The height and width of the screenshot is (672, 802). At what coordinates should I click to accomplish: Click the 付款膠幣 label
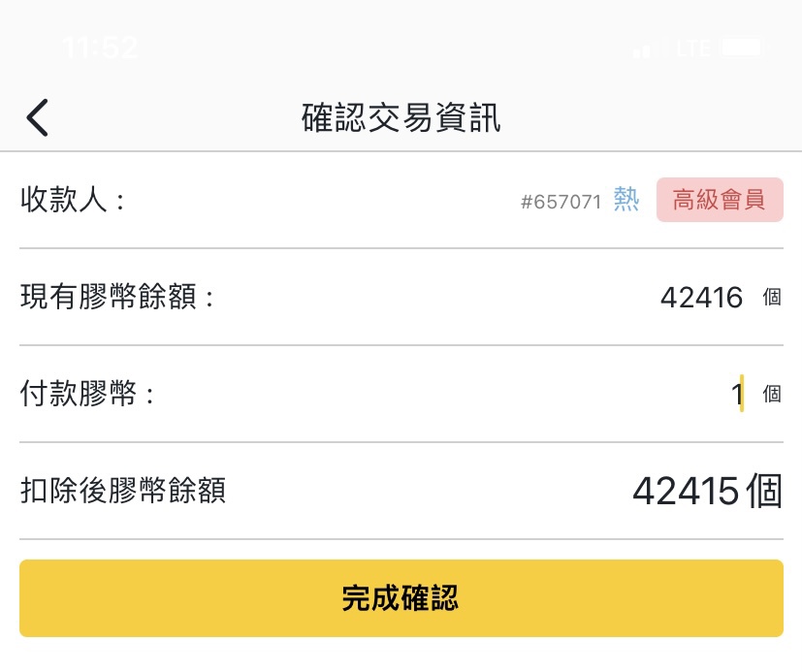[87, 394]
